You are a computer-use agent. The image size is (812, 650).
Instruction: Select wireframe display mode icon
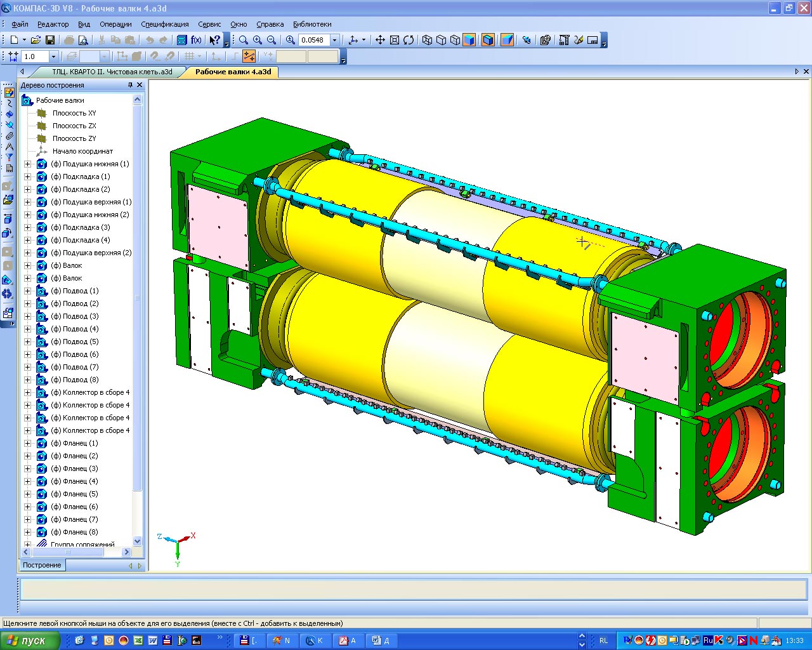click(427, 40)
